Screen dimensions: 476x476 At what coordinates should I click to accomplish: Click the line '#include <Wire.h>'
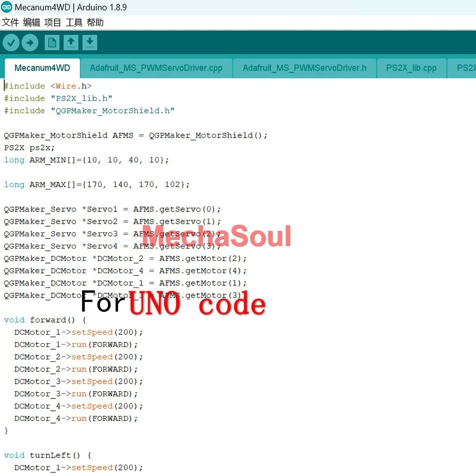(x=48, y=86)
